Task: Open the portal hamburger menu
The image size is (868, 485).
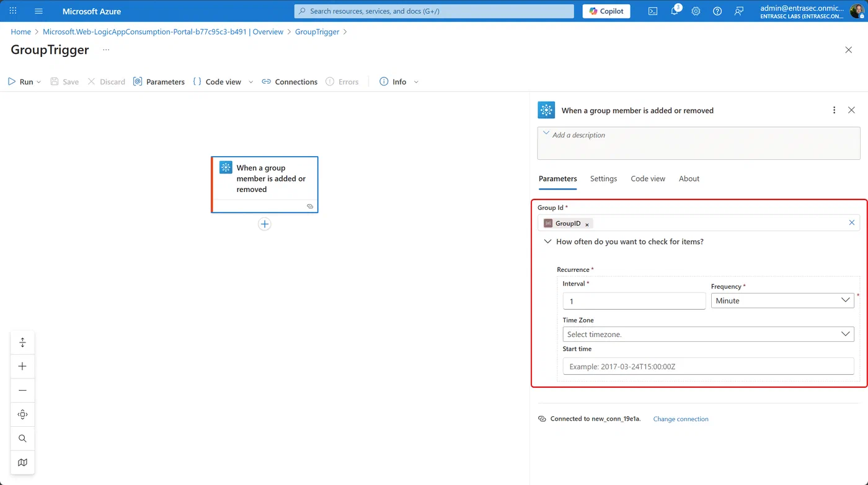Action: click(39, 11)
